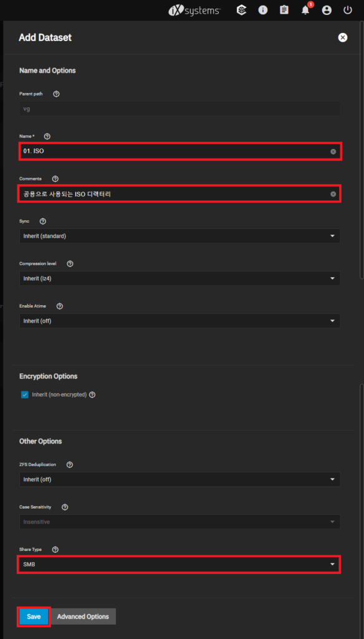Image resolution: width=364 pixels, height=639 pixels.
Task: Open the Enable Atime dropdown
Action: pyautogui.click(x=180, y=321)
